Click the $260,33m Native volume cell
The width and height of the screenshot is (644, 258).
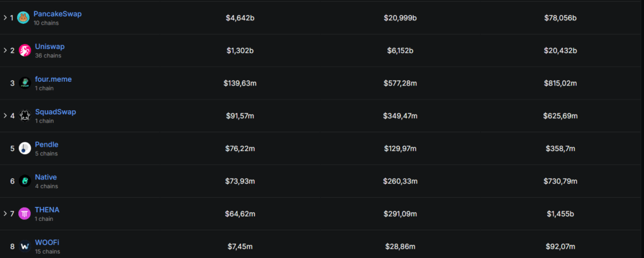400,181
